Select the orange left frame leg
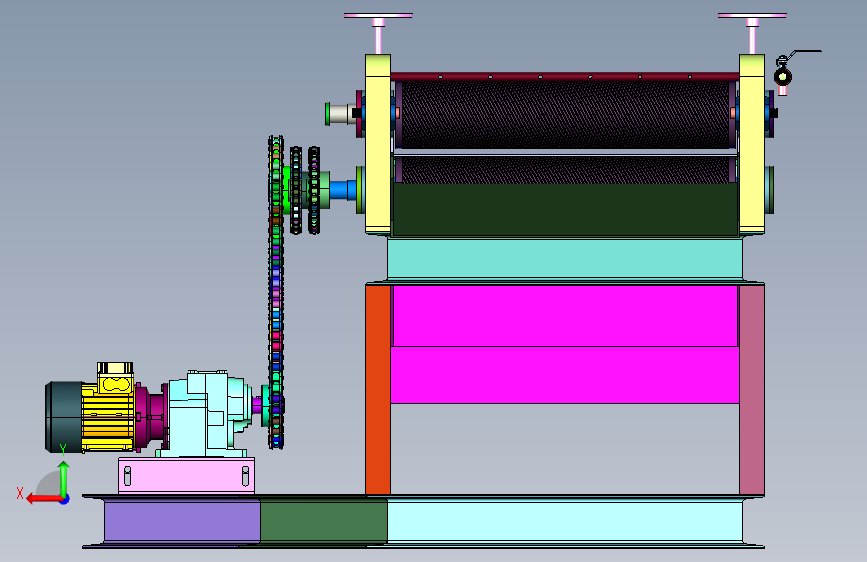Image resolution: width=867 pixels, height=562 pixels. 378,390
